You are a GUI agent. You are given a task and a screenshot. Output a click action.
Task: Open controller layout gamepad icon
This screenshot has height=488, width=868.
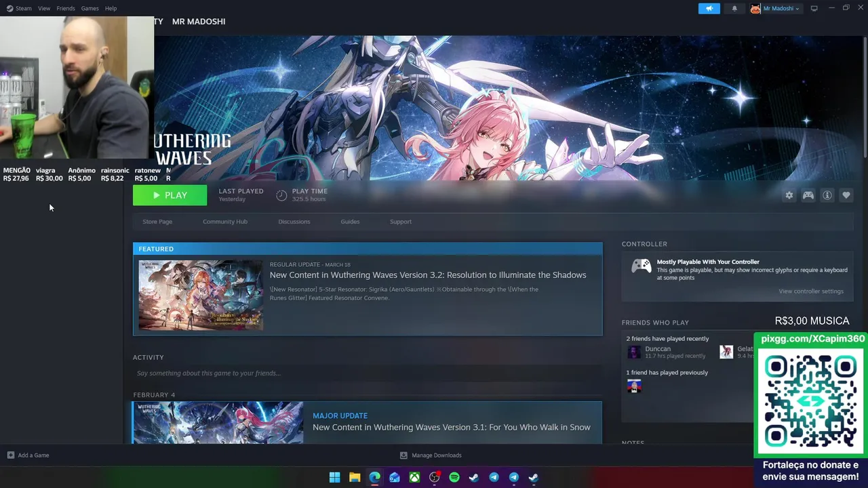pyautogui.click(x=808, y=195)
